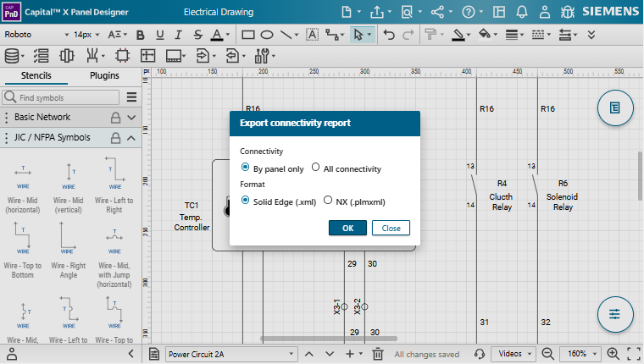Open the tools wrench icon menu
This screenshot has height=364, width=644.
(262, 55)
